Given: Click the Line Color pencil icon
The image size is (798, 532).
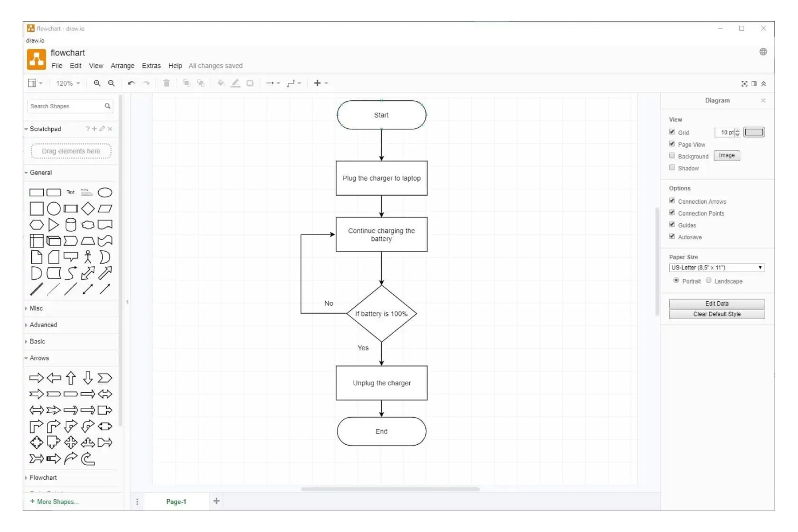Looking at the screenshot, I should click(236, 83).
